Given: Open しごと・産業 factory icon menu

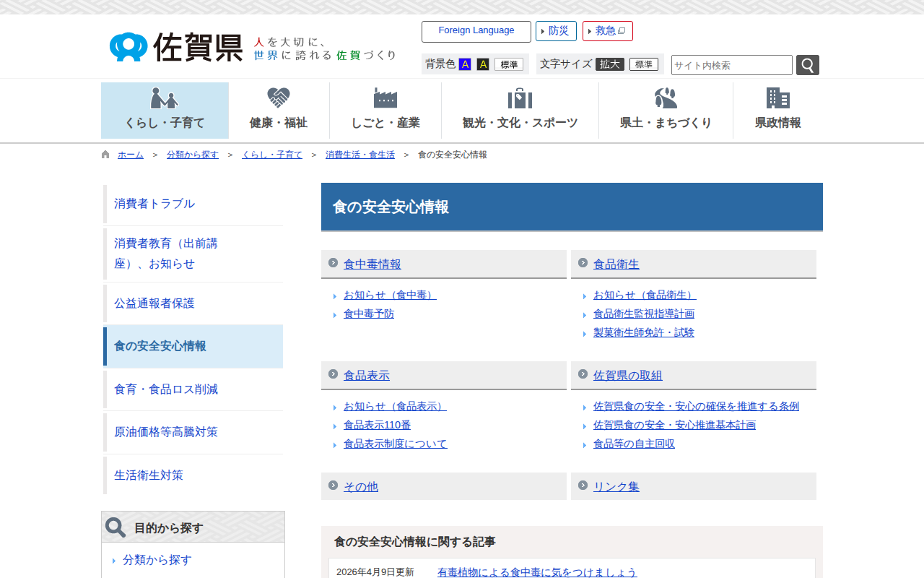Looking at the screenshot, I should click(385, 110).
